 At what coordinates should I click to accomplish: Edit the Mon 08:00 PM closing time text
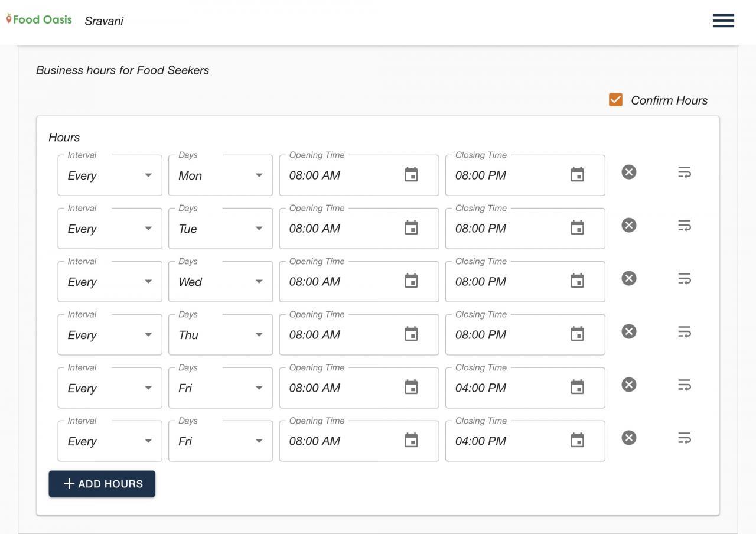(481, 175)
